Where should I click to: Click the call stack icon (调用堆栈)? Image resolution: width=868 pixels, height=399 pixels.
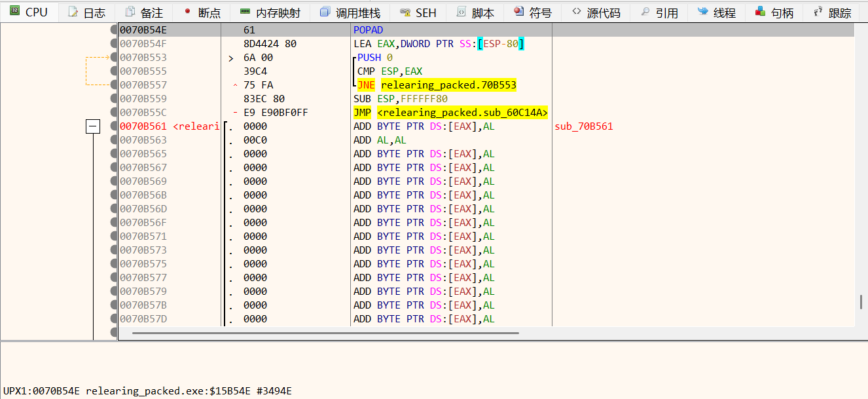coord(325,12)
